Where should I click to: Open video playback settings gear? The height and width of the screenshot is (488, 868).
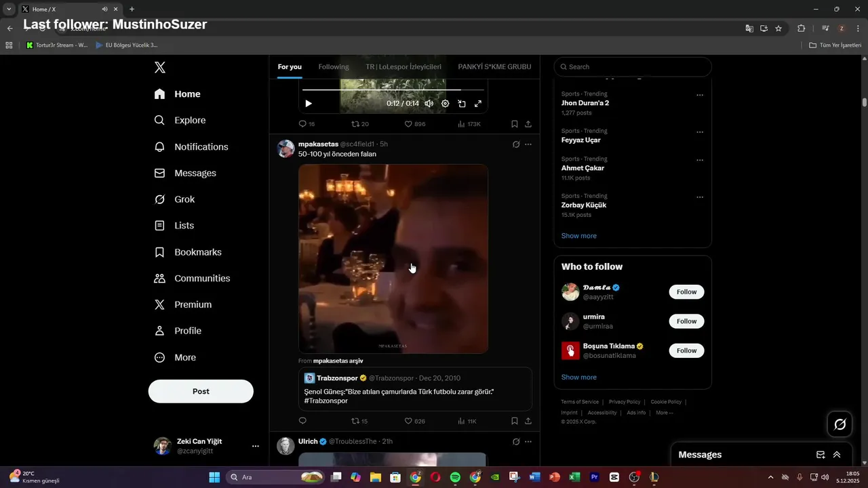point(446,104)
